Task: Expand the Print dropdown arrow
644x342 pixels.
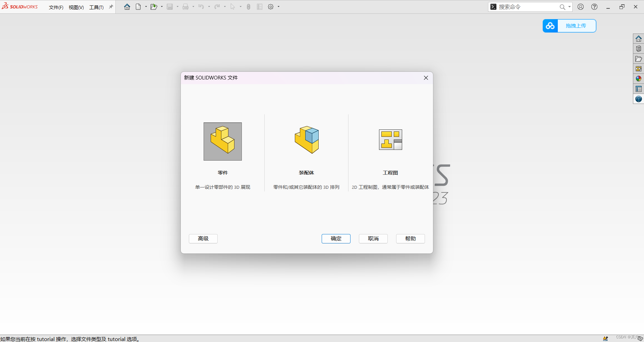Action: point(193,7)
